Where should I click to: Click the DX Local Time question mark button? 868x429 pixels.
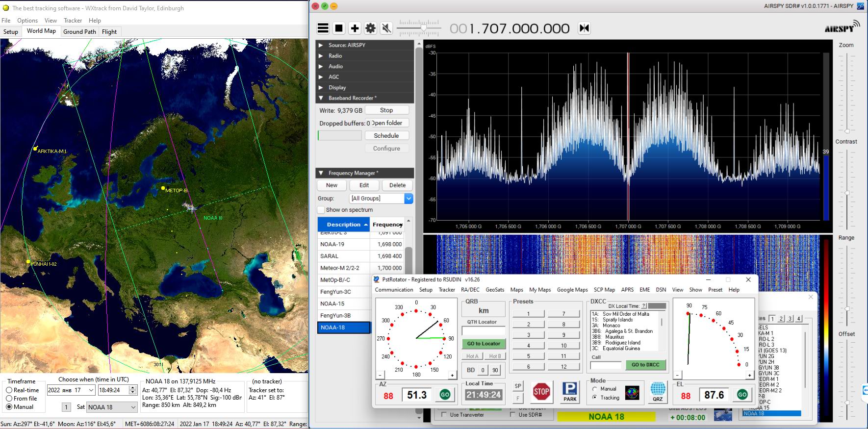coord(644,306)
